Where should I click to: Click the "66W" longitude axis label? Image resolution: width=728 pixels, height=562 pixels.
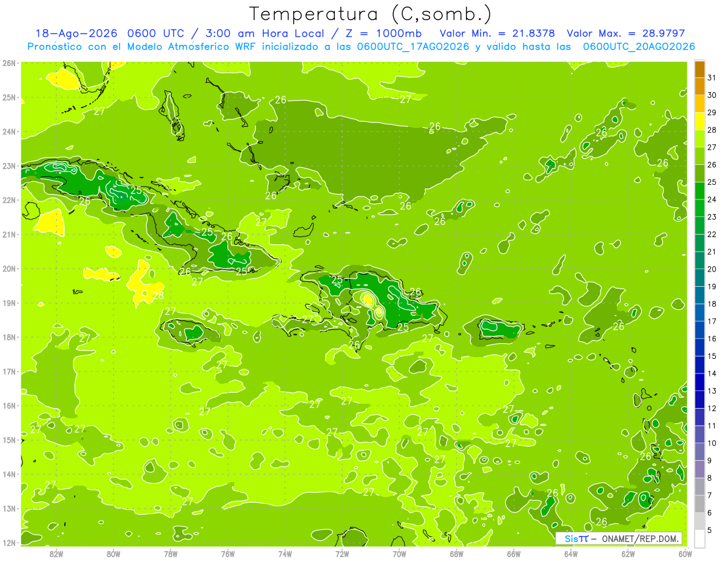click(x=514, y=553)
